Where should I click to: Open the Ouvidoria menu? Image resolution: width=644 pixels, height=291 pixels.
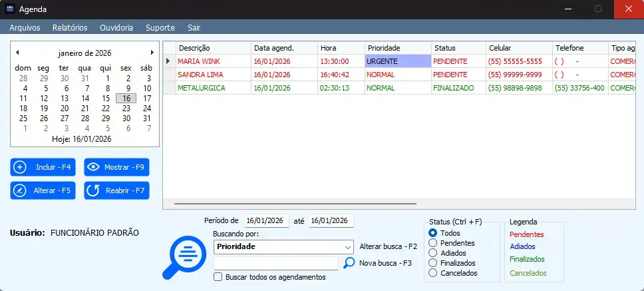pyautogui.click(x=116, y=28)
